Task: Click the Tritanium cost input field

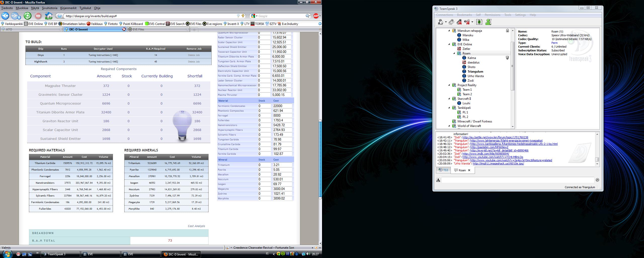Action: tap(282, 165)
